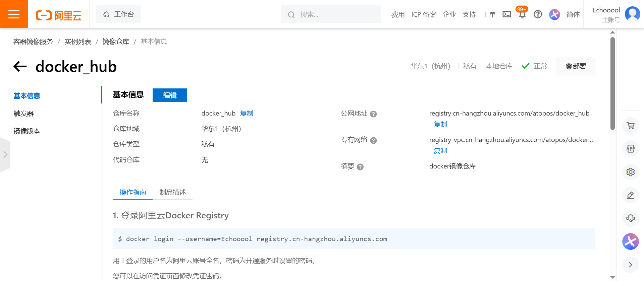Expand the right sidebar chevron arrow
The width and height of the screenshot is (644, 281).
point(630,265)
